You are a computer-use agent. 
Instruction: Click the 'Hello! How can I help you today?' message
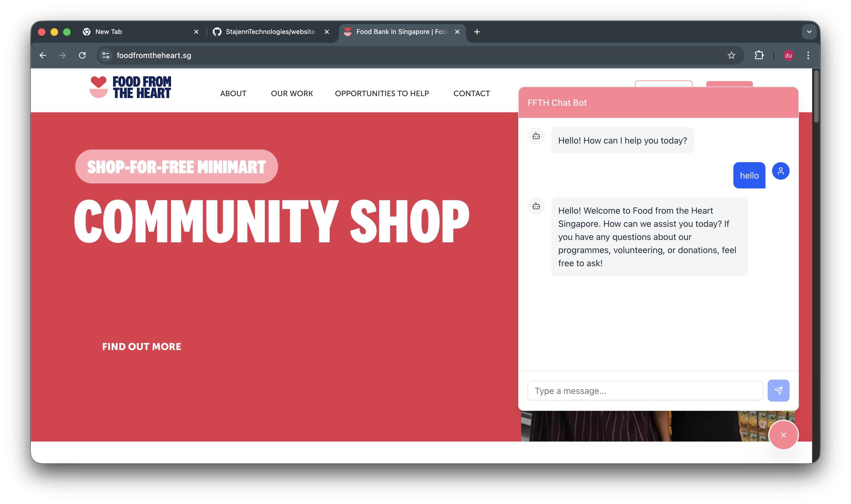pos(622,140)
